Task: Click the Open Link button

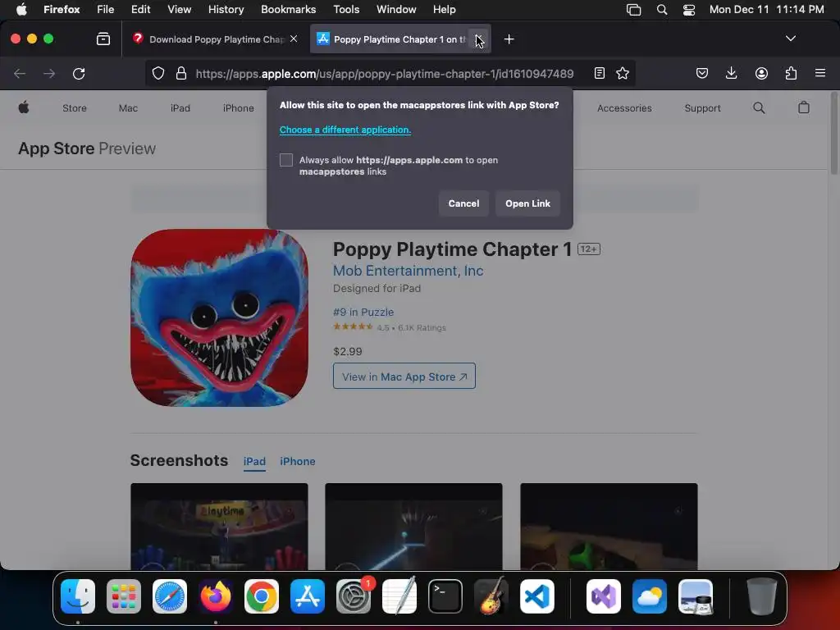Action: [527, 203]
